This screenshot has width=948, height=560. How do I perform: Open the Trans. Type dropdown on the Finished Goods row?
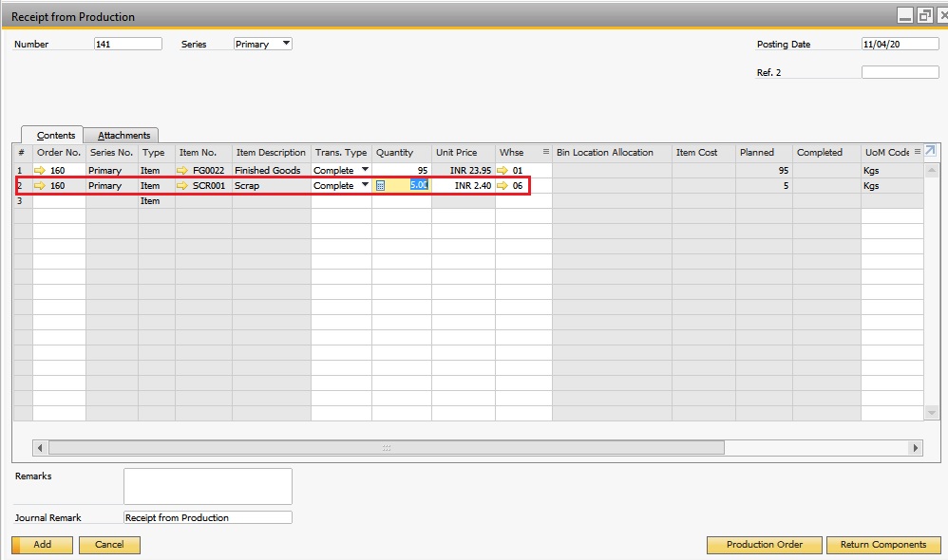click(x=366, y=170)
